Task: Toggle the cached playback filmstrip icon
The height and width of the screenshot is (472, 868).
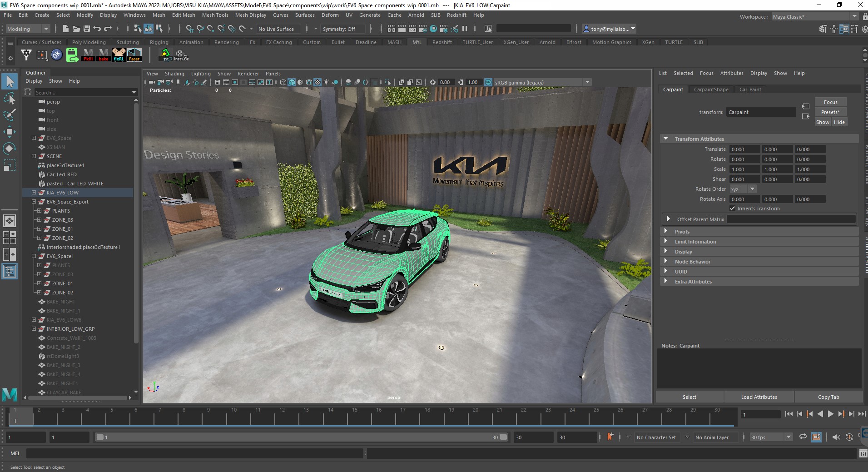Action: point(816,437)
